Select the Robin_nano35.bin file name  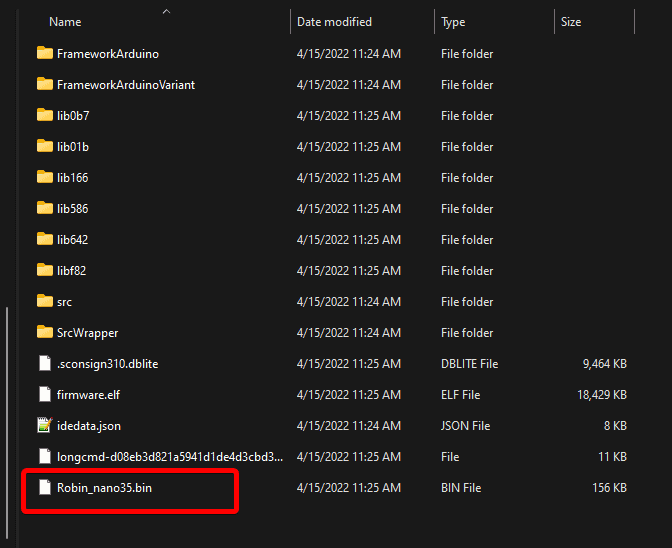[x=104, y=488]
